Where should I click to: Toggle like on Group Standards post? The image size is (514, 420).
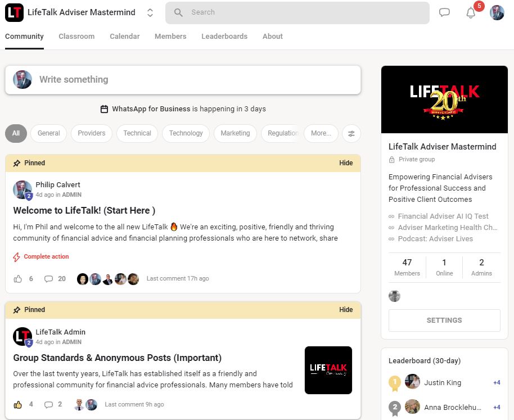click(17, 405)
